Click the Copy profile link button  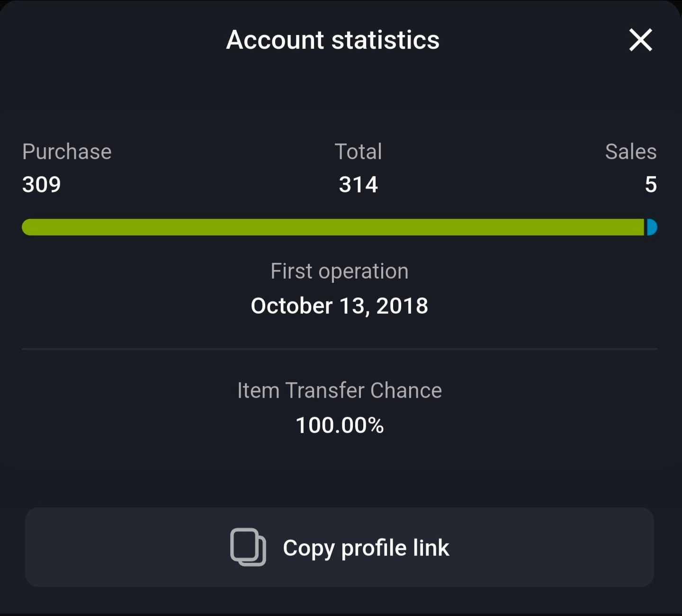click(340, 547)
